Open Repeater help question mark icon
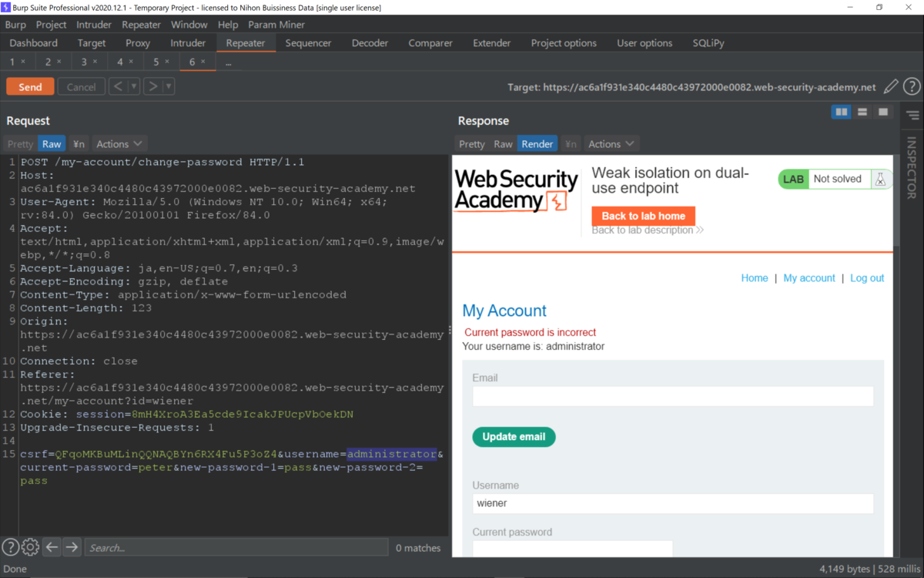Viewport: 924px width, 578px height. pos(912,87)
